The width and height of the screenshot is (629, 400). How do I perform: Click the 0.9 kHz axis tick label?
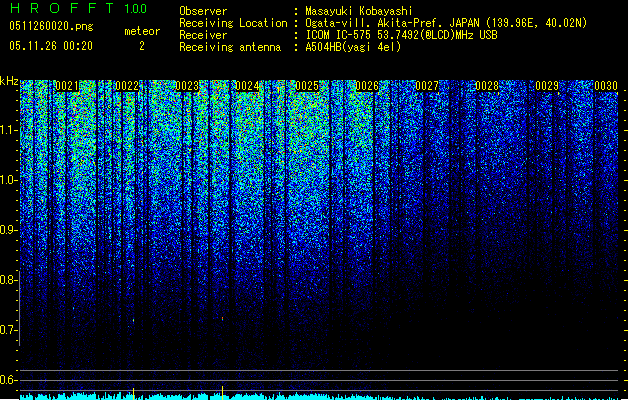pos(9,230)
